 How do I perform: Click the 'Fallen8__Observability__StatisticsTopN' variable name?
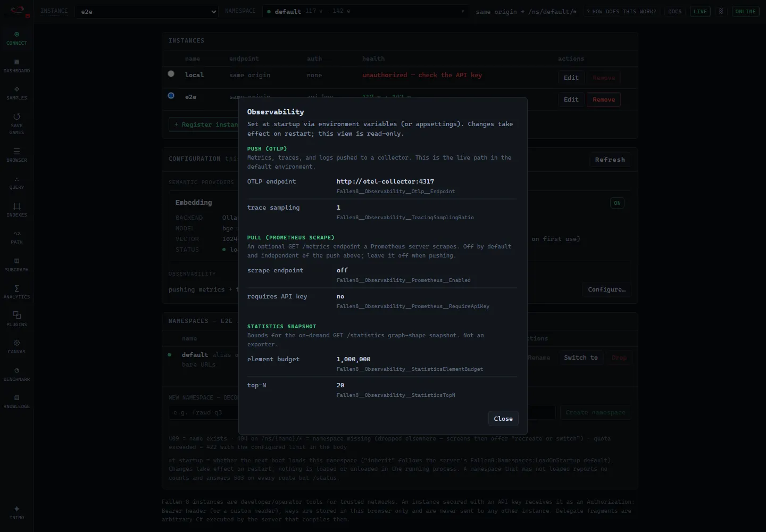click(x=396, y=395)
